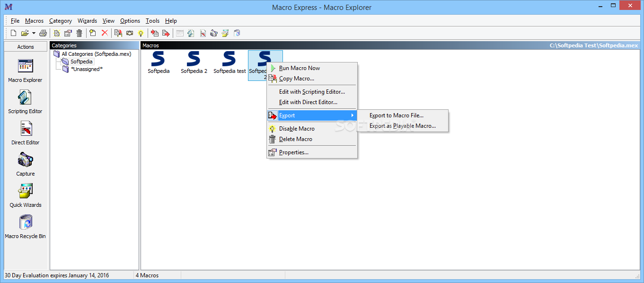The height and width of the screenshot is (283, 644).
Task: Click the red X icon in toolbar
Action: point(105,33)
